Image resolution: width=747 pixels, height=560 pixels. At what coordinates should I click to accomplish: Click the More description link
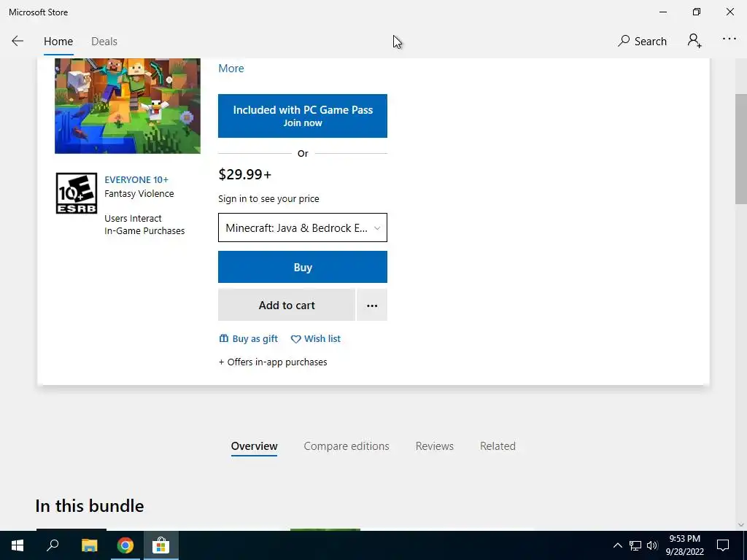(x=231, y=68)
